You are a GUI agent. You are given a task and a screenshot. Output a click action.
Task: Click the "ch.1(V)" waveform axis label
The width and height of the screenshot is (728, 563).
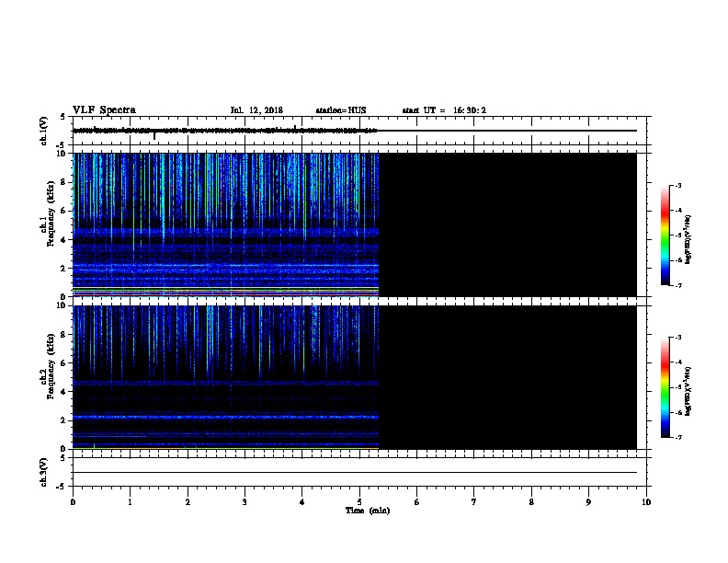(x=43, y=131)
